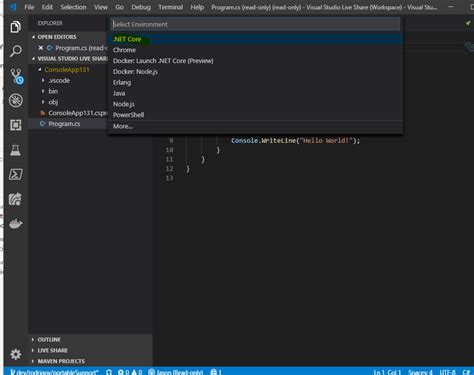Select the PowerShell environment
The height and width of the screenshot is (375, 474).
(x=255, y=115)
